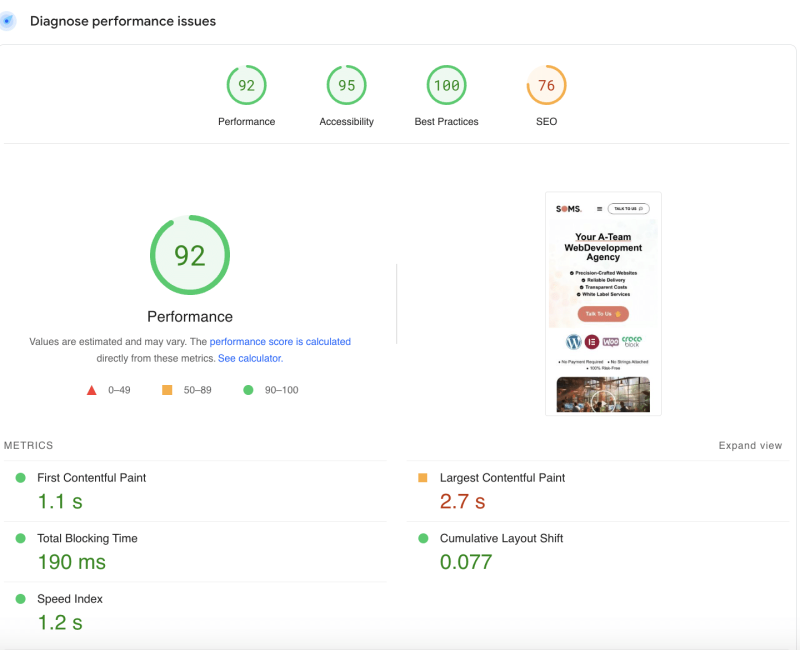Click the Performance score gauge showing 92
The height and width of the screenshot is (650, 800).
pyautogui.click(x=246, y=86)
